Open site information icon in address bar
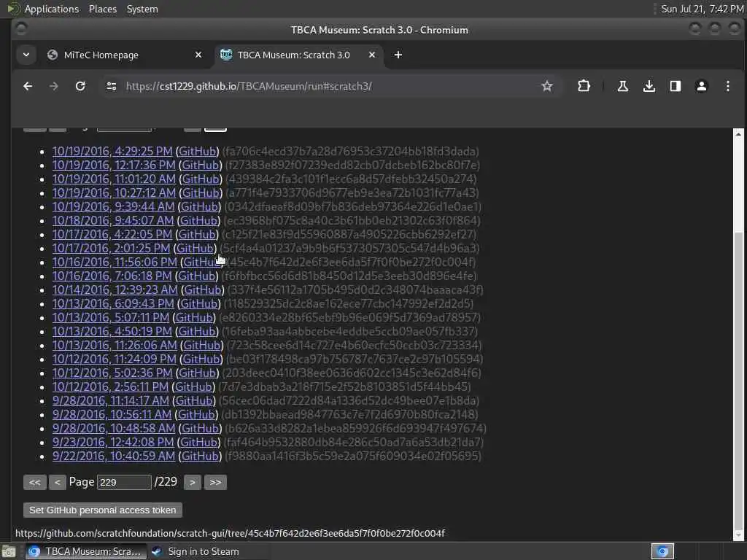This screenshot has width=747, height=560. [x=112, y=86]
